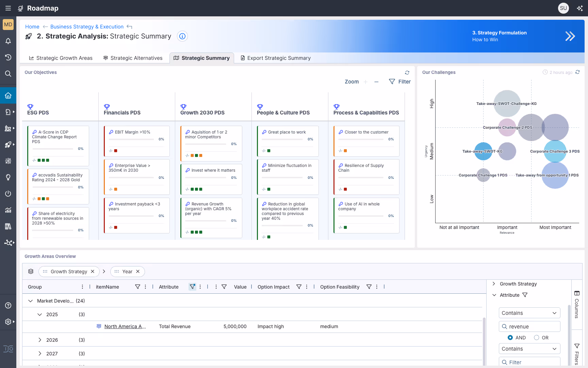Click the info icon beside Strategic Summary title
The width and height of the screenshot is (588, 368).
point(182,36)
